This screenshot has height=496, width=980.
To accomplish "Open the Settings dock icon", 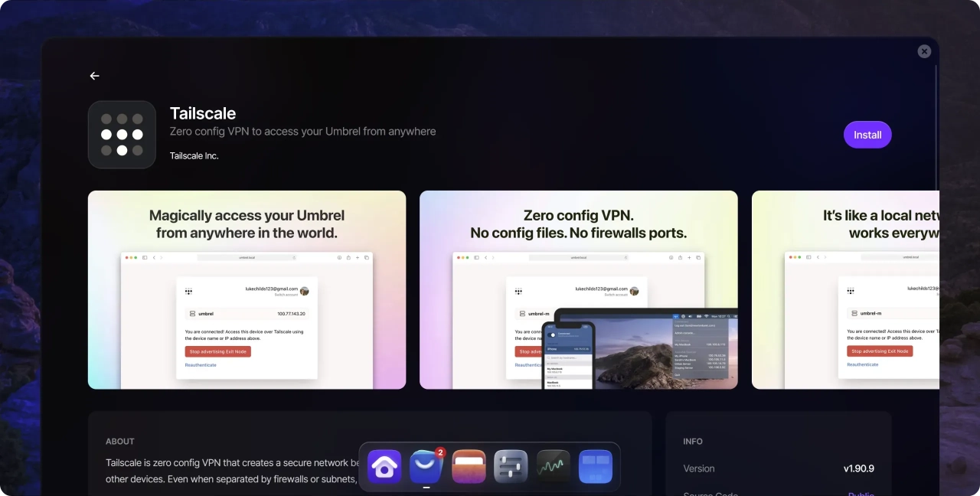I will click(511, 466).
